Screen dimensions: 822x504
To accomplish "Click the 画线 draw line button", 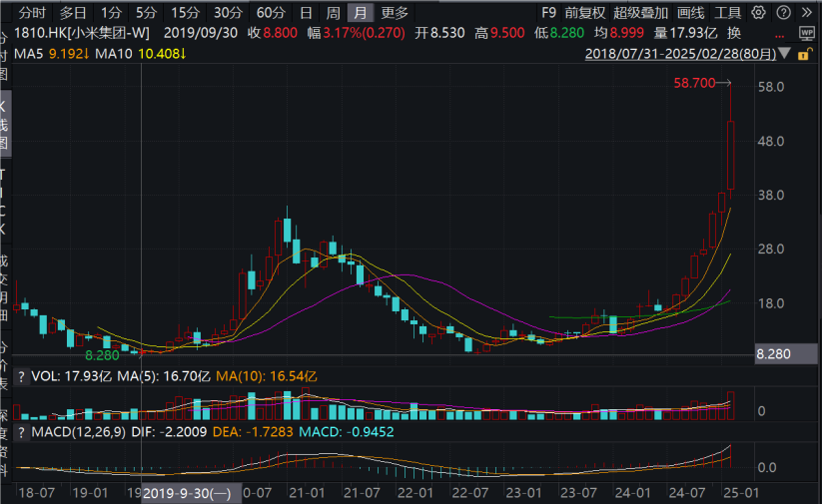I will (690, 12).
